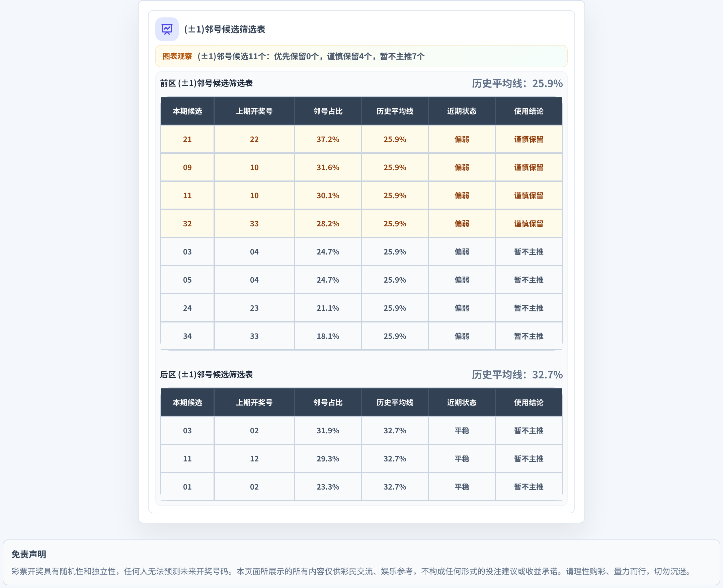Screen dimensions: 723x588
Task: Click the 29.3% ratio cell
Action: pos(328,459)
